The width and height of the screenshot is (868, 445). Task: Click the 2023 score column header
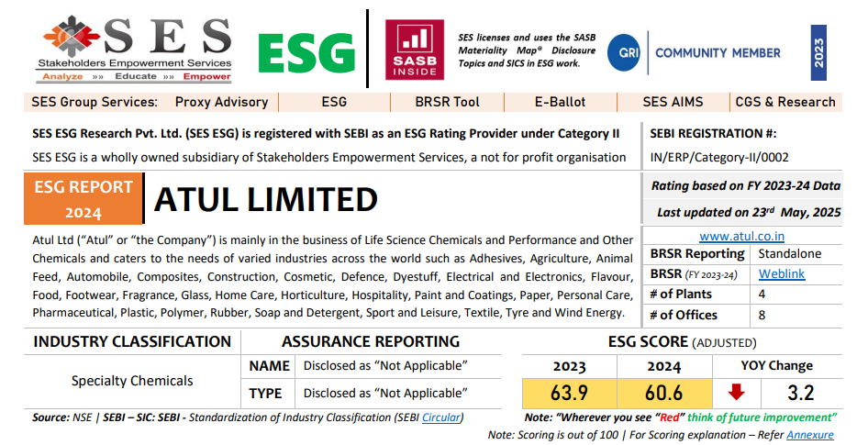click(569, 366)
